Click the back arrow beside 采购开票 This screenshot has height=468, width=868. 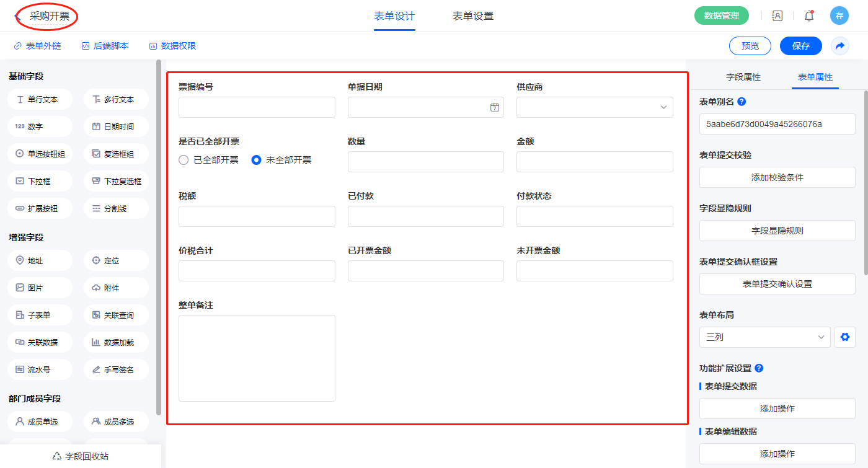17,16
